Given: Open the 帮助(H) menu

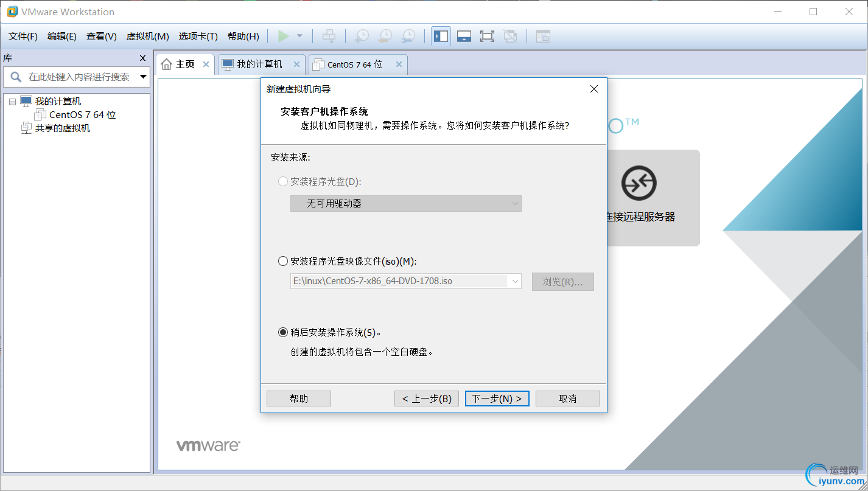Looking at the screenshot, I should (x=243, y=37).
